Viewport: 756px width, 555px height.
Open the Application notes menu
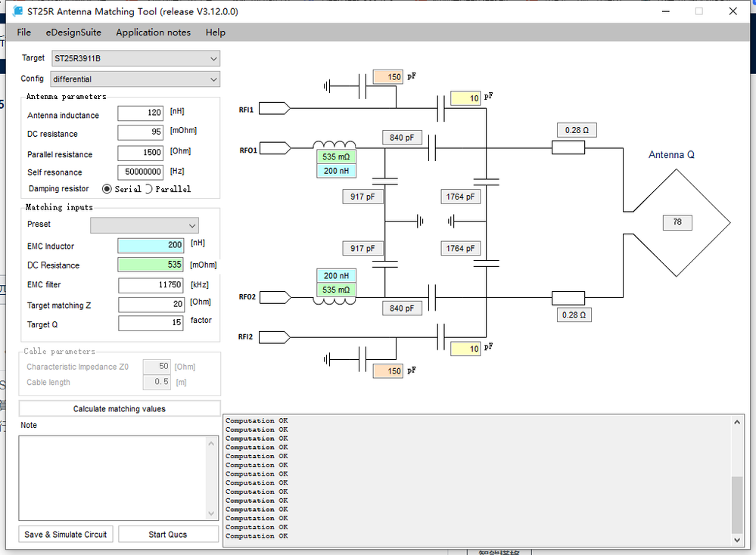(x=153, y=33)
